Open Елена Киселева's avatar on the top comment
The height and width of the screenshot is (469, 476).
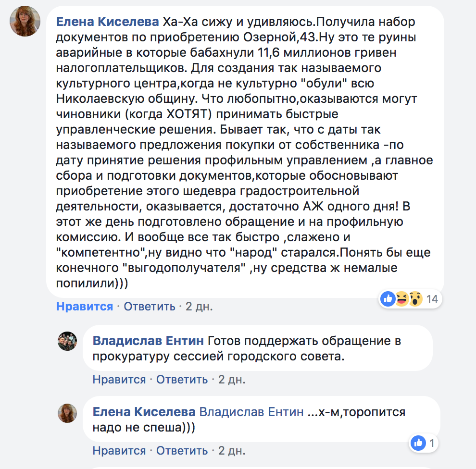coord(25,22)
